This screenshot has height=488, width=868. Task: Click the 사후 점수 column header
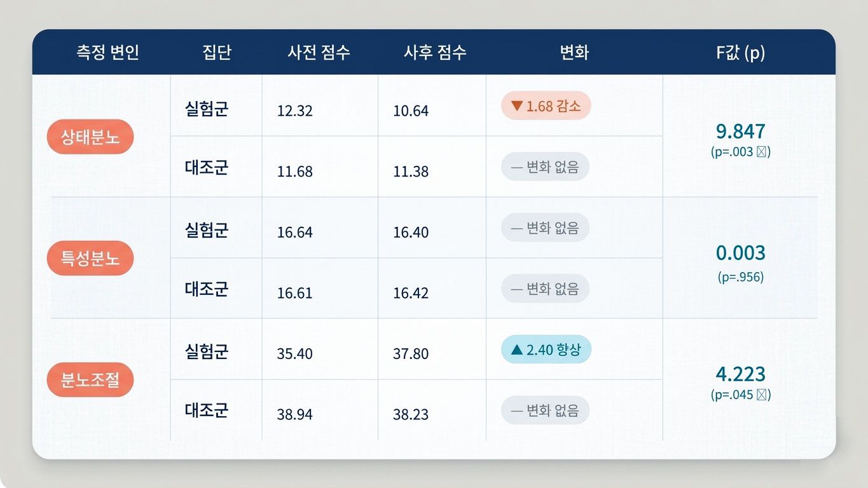pyautogui.click(x=435, y=52)
